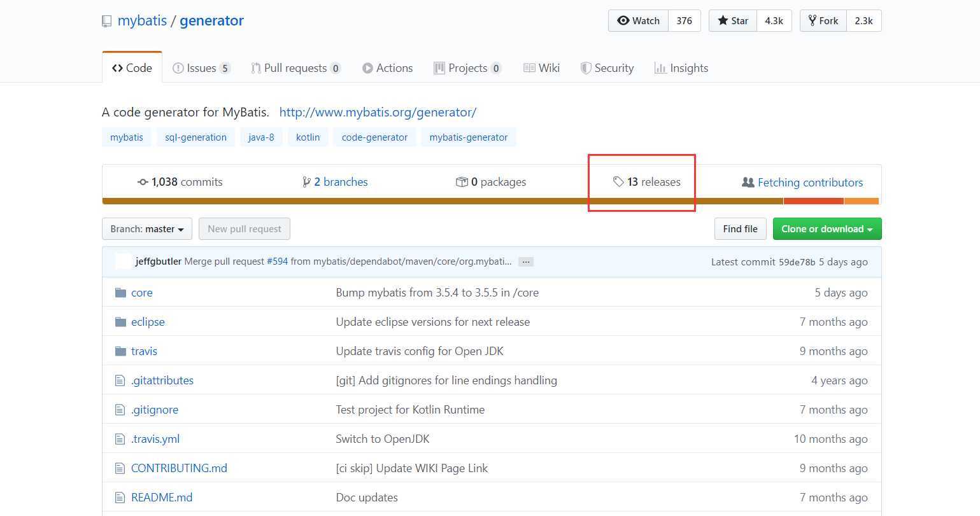The height and width of the screenshot is (516, 980).
Task: View the 376 watchers count
Action: click(x=685, y=21)
